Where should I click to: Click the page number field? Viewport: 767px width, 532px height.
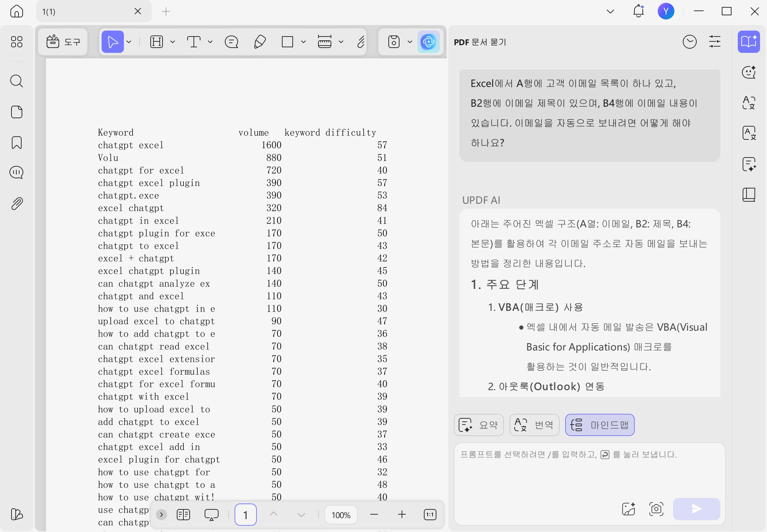tap(246, 515)
